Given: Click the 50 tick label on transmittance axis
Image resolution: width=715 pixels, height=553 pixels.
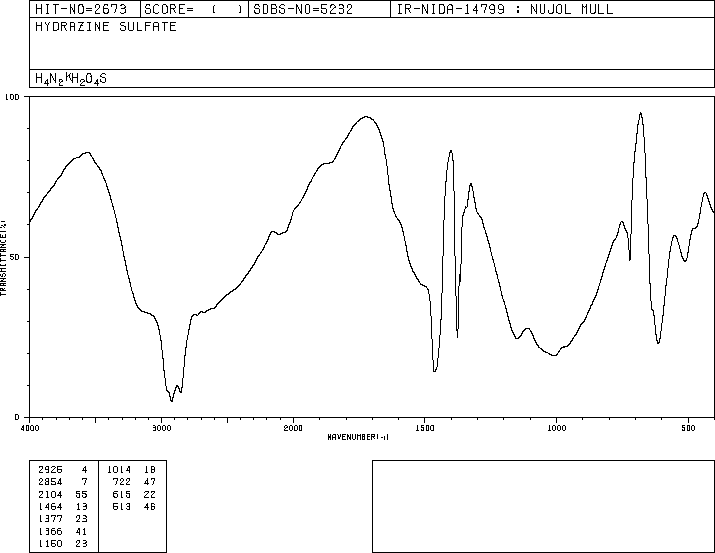Looking at the screenshot, I should [x=15, y=257].
